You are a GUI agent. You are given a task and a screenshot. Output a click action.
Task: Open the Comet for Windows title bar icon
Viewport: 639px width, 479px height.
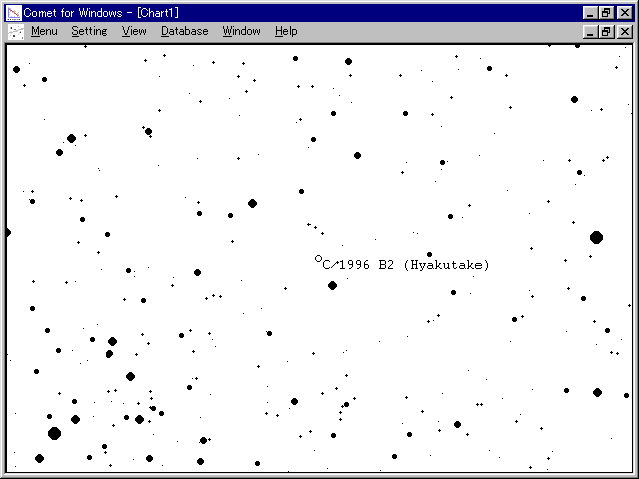pyautogui.click(x=14, y=12)
